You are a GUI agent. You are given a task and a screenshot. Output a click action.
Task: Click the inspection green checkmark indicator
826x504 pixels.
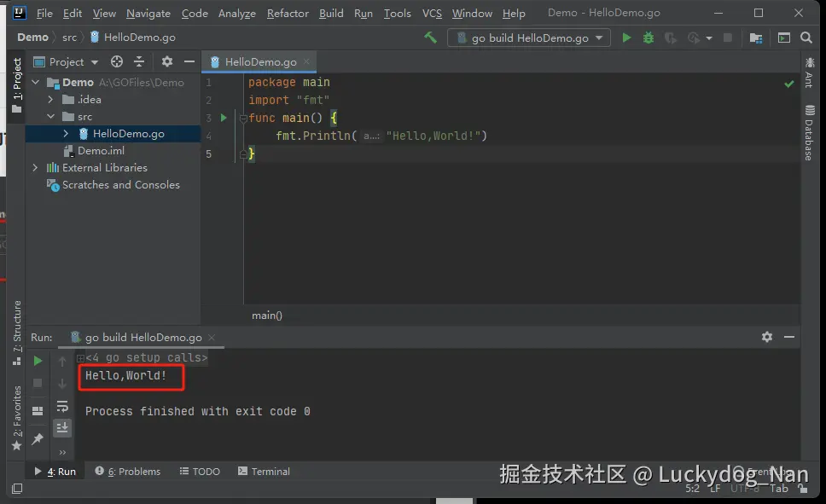[x=788, y=84]
